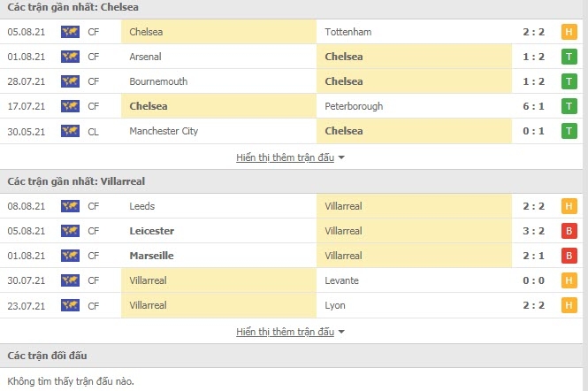The height and width of the screenshot is (391, 588).
Task: Click the orange H badge for Villarreal–Lyon
Action: tap(569, 306)
